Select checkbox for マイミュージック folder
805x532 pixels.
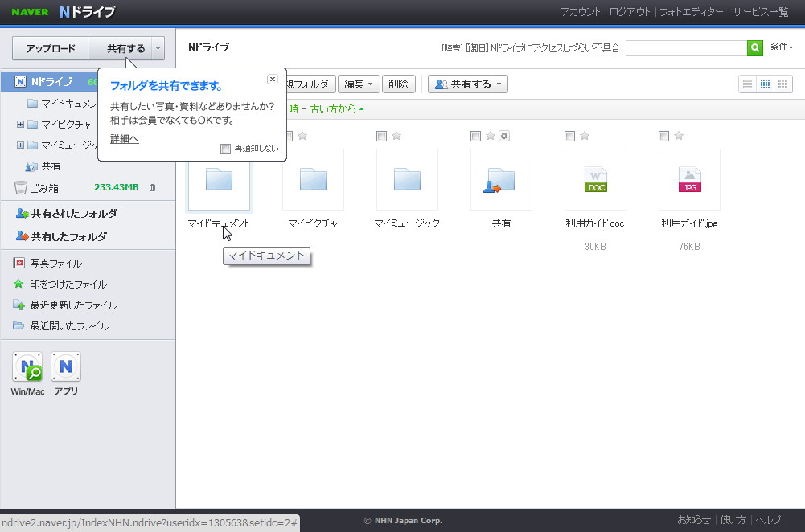[x=381, y=136]
